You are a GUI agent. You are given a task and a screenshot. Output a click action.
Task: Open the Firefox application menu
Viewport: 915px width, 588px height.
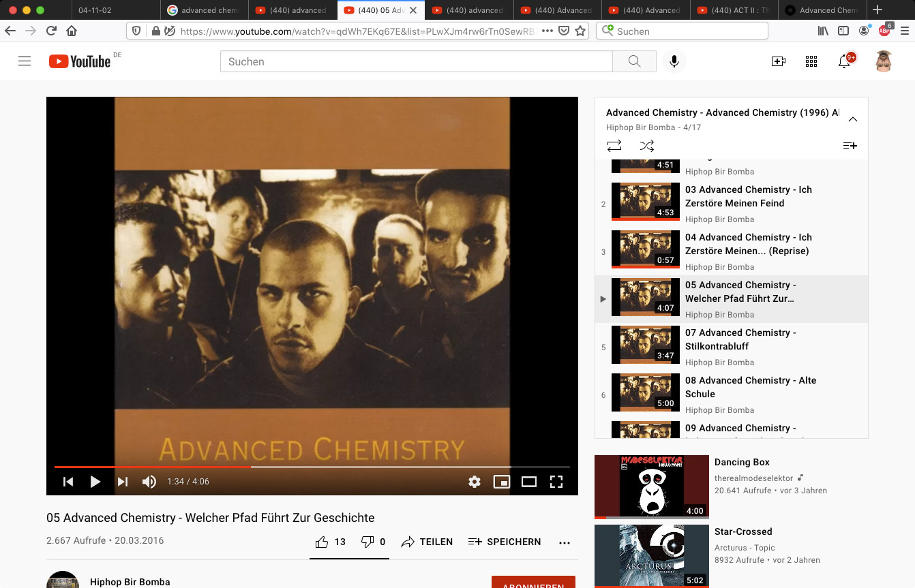click(905, 31)
